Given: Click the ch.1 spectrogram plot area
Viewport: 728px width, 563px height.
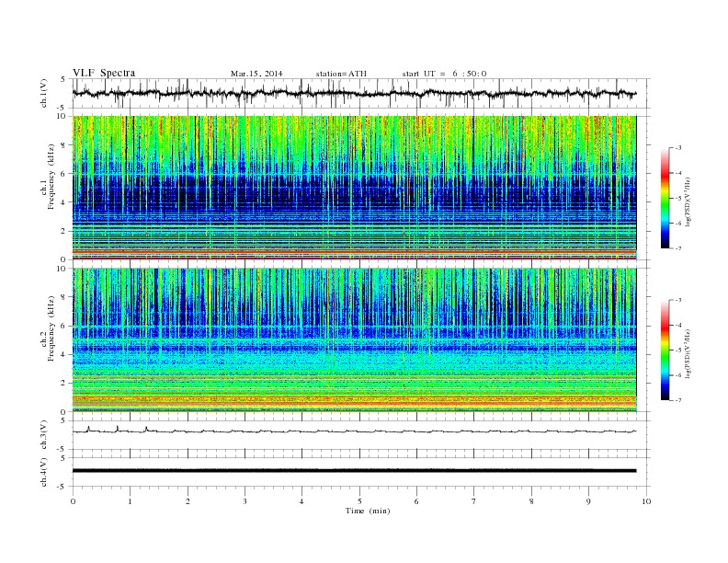Looking at the screenshot, I should coord(354,188).
